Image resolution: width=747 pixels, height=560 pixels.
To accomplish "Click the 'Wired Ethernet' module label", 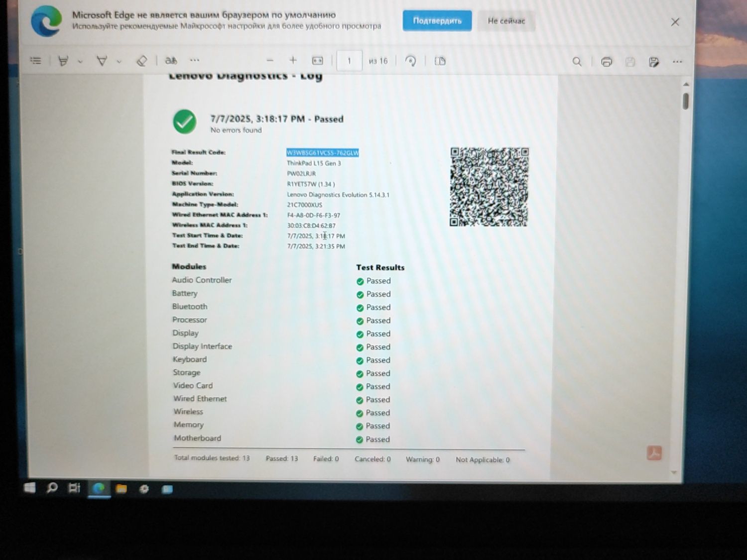I will click(x=200, y=399).
